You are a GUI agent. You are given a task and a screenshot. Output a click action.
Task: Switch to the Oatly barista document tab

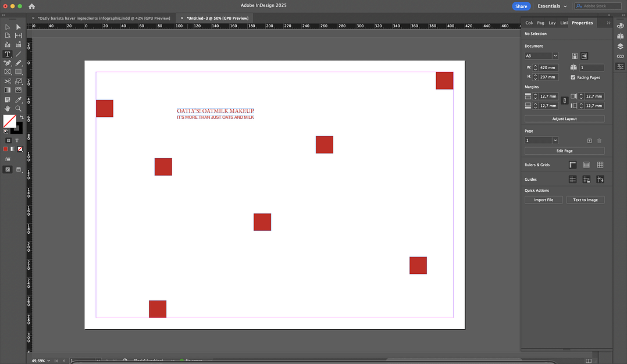(x=104, y=18)
